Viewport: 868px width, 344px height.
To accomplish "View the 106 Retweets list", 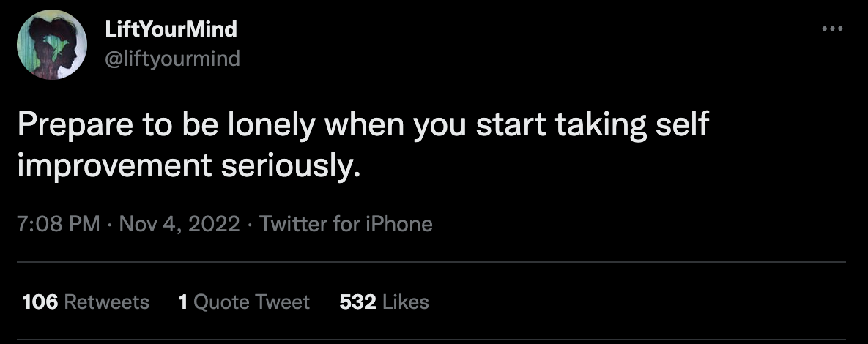I will [x=86, y=302].
